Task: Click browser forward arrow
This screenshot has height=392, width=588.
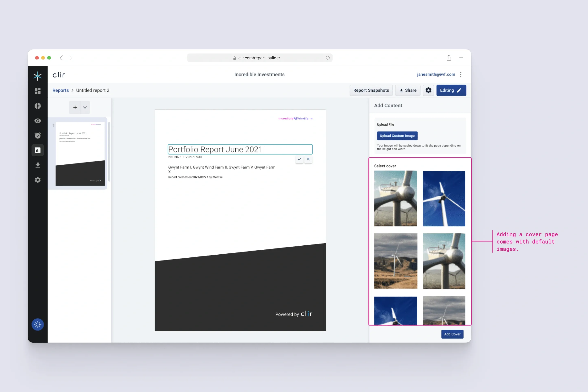Action: pos(71,58)
